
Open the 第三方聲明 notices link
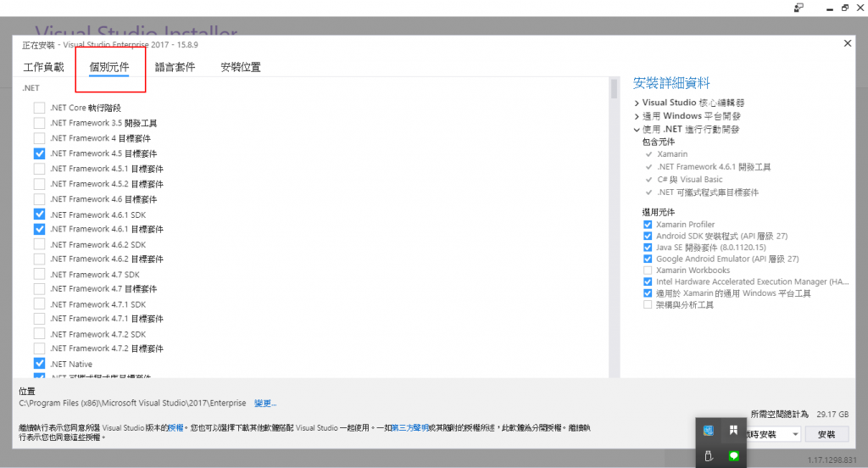[409, 427]
